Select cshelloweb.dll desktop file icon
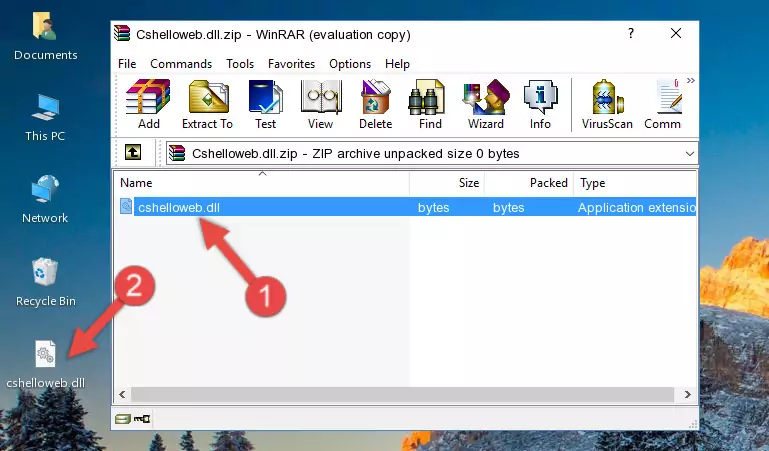This screenshot has height=451, width=769. 45,365
